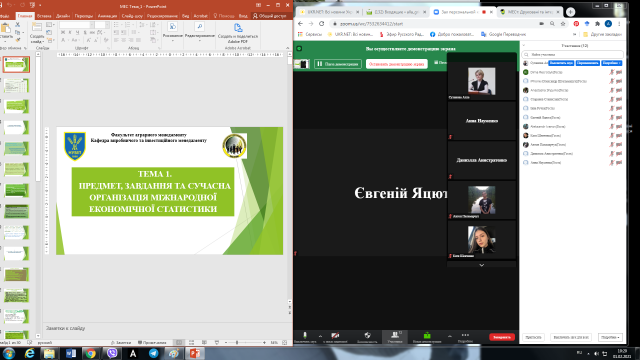This screenshot has height=360, width=640.
Task: Start slide show icon in status bar
Action: click(x=217, y=342)
